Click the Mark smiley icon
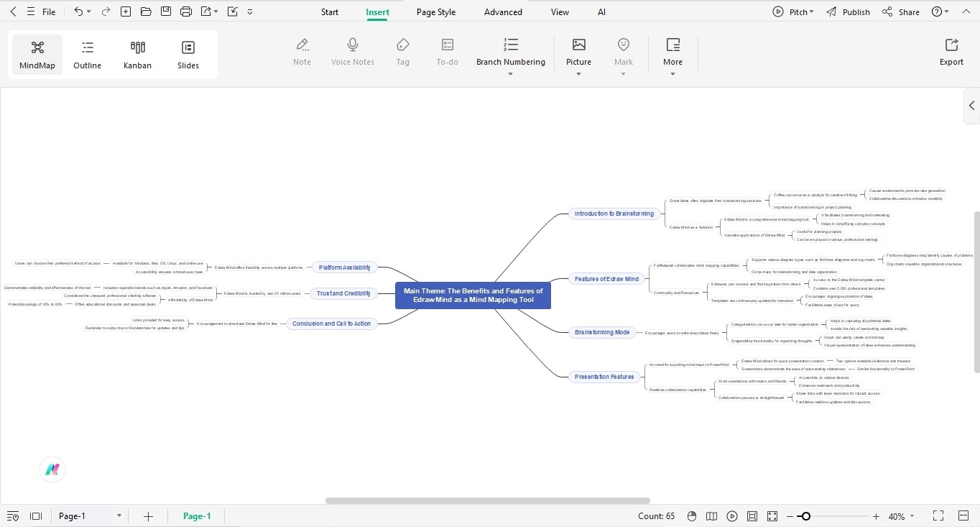980x527 pixels. (x=624, y=45)
